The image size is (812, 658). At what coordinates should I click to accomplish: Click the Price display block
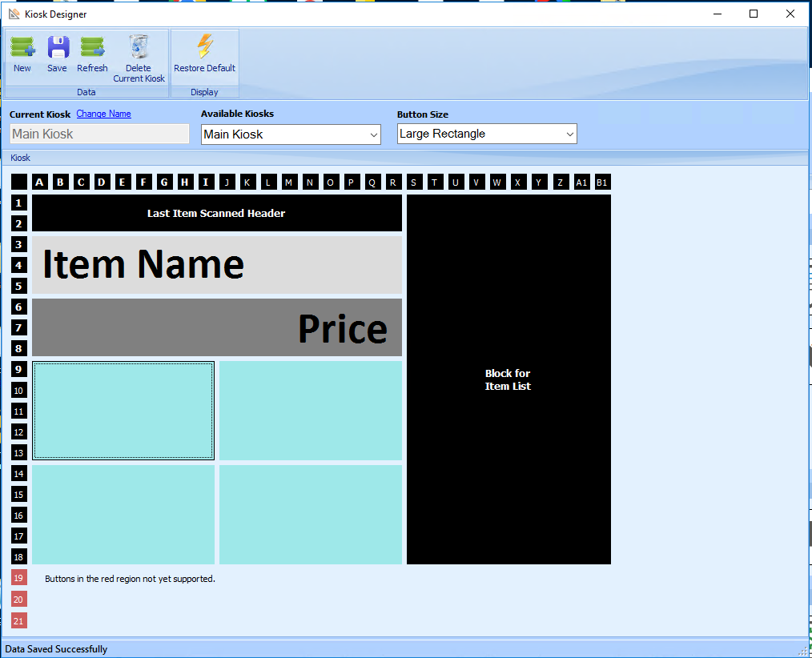216,327
